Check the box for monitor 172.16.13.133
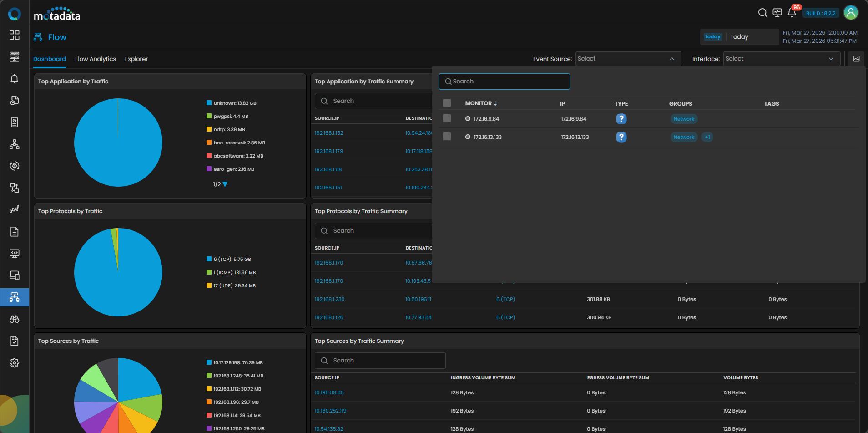Image resolution: width=868 pixels, height=433 pixels. click(x=447, y=137)
